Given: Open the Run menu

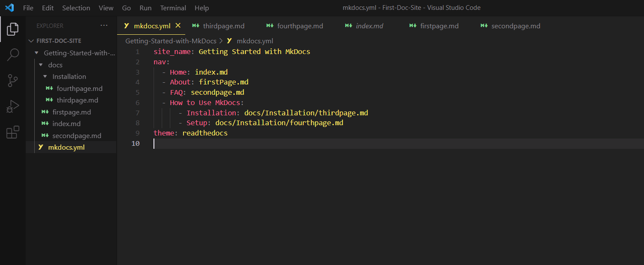Looking at the screenshot, I should 146,8.
